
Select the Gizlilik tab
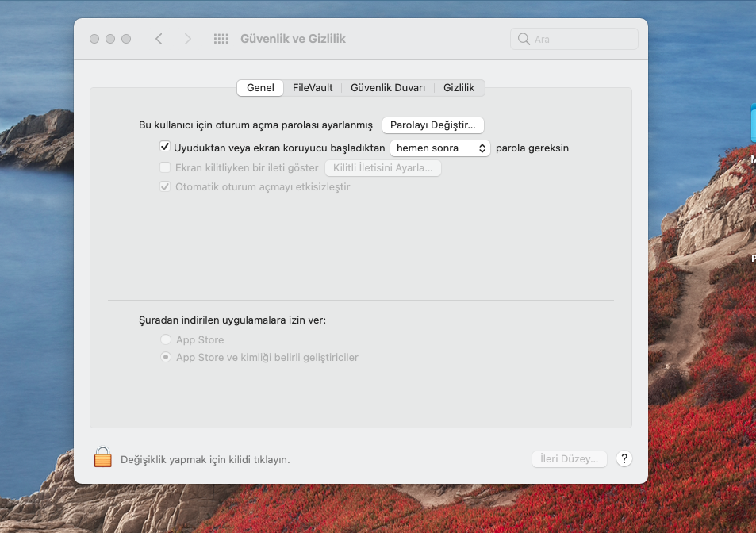(x=459, y=88)
